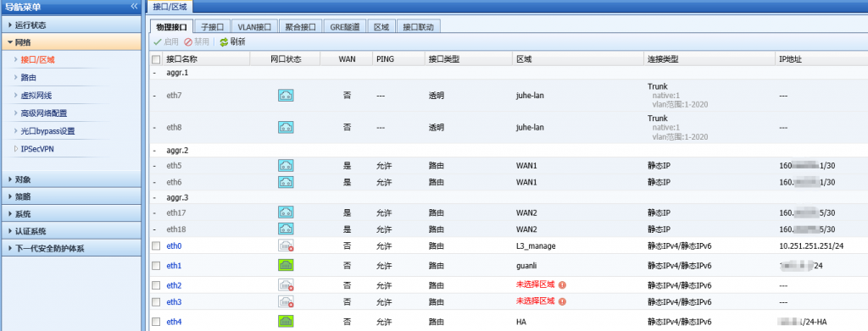Expand the 系统 menu section
This screenshot has width=868, height=331.
point(71,214)
